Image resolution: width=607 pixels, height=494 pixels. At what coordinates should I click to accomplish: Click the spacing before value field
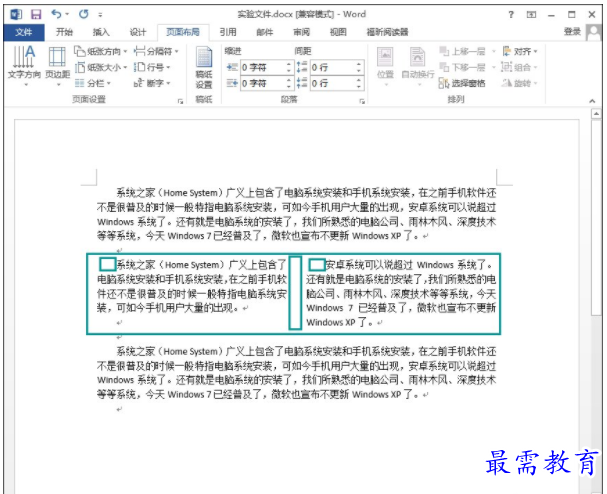click(x=333, y=67)
